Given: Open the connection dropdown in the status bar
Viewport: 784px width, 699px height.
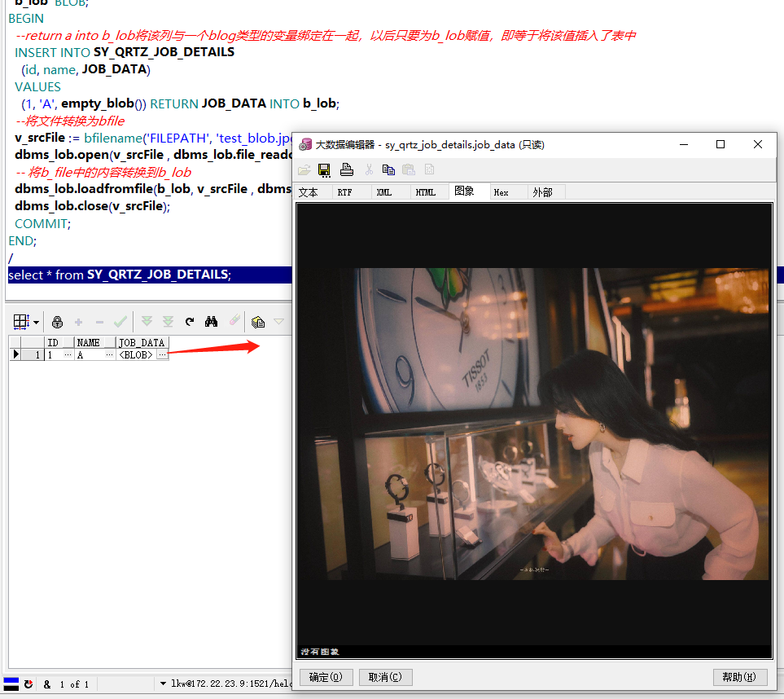Looking at the screenshot, I should 163,684.
